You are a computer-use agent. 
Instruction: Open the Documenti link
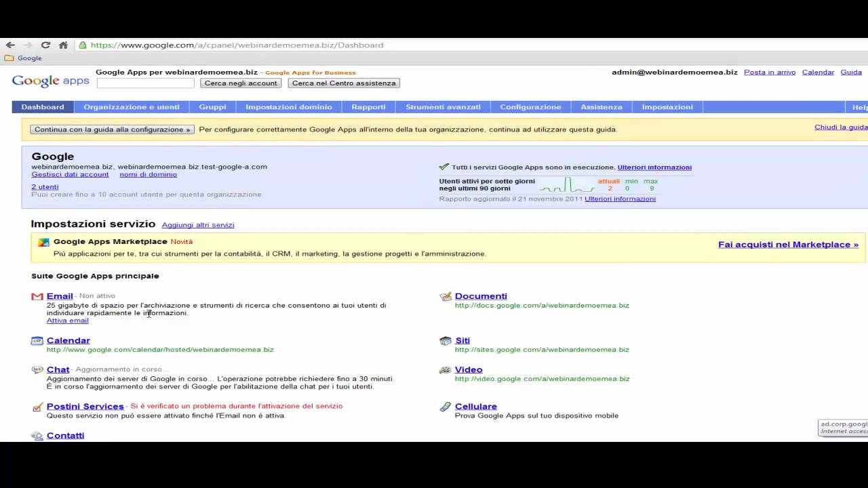pyautogui.click(x=481, y=296)
